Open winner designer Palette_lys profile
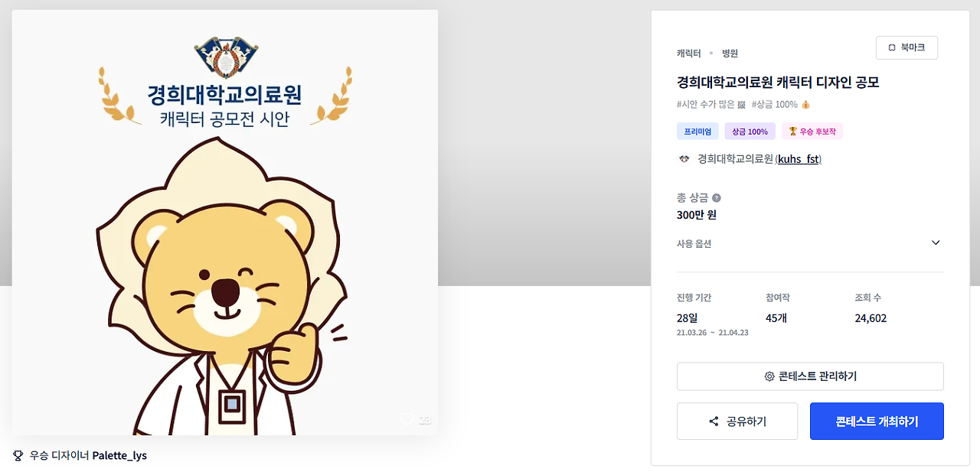The height and width of the screenshot is (472, 980). tap(119, 456)
